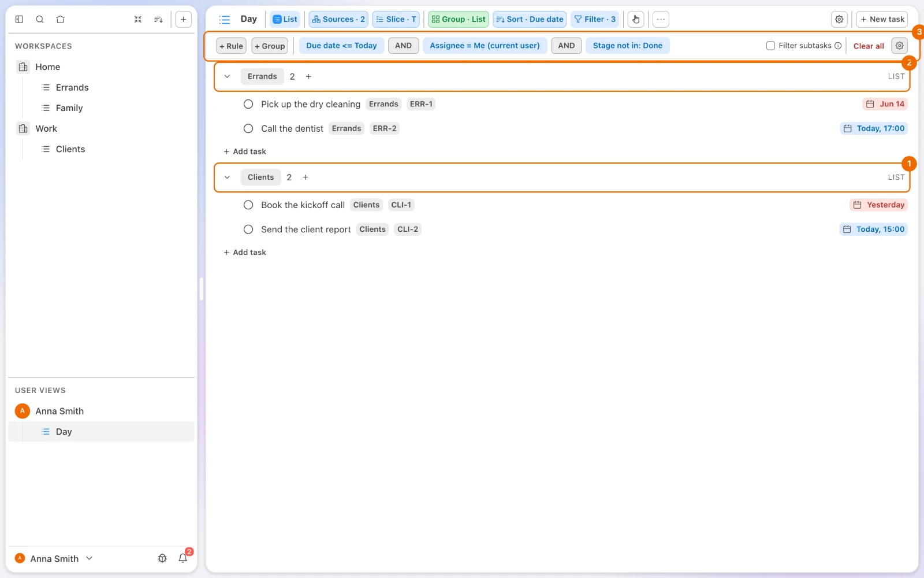
Task: Open the Family list in sidebar
Action: click(x=69, y=108)
